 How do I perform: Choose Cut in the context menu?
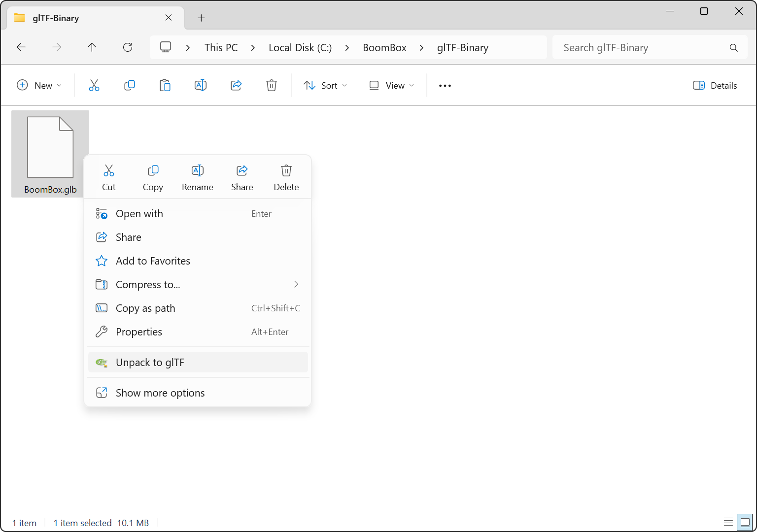tap(109, 178)
